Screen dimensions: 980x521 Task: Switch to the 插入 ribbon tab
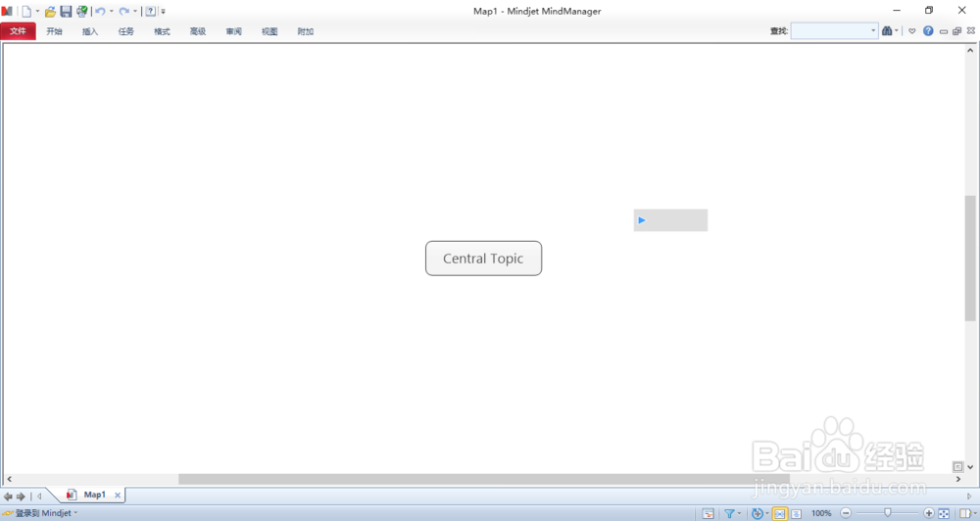point(90,31)
